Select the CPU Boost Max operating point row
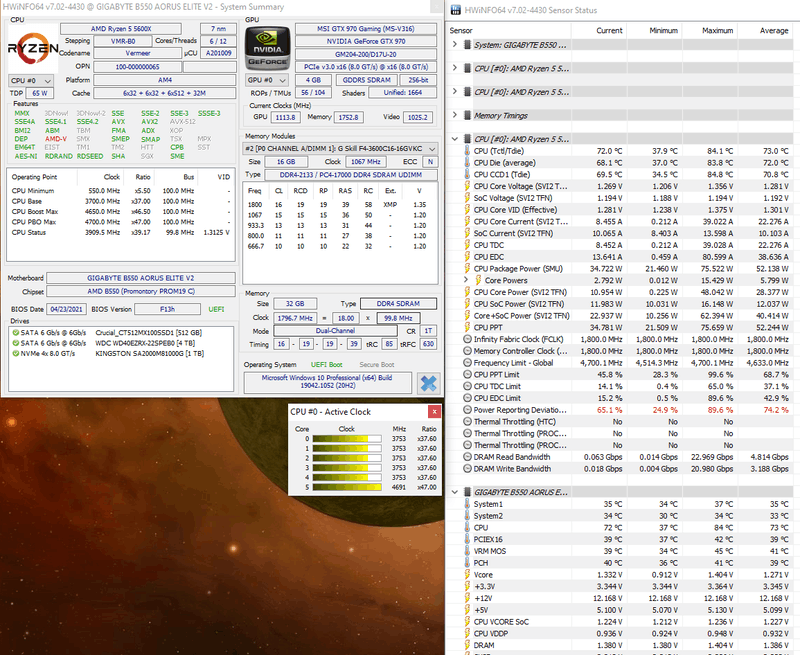 coord(121,211)
